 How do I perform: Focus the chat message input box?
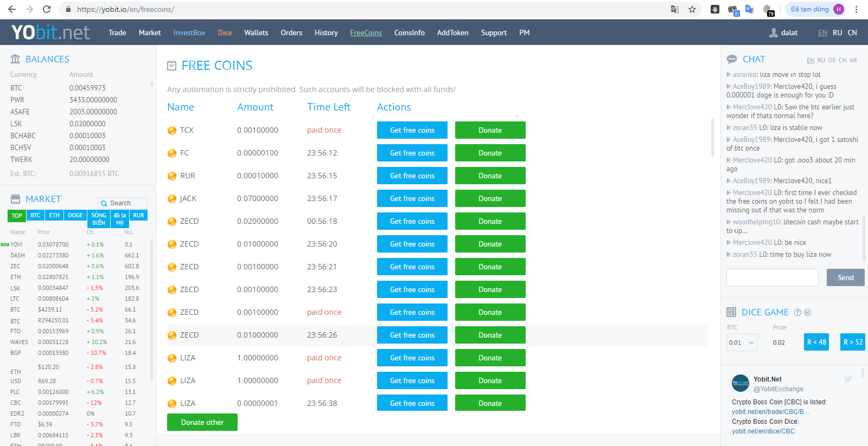773,277
